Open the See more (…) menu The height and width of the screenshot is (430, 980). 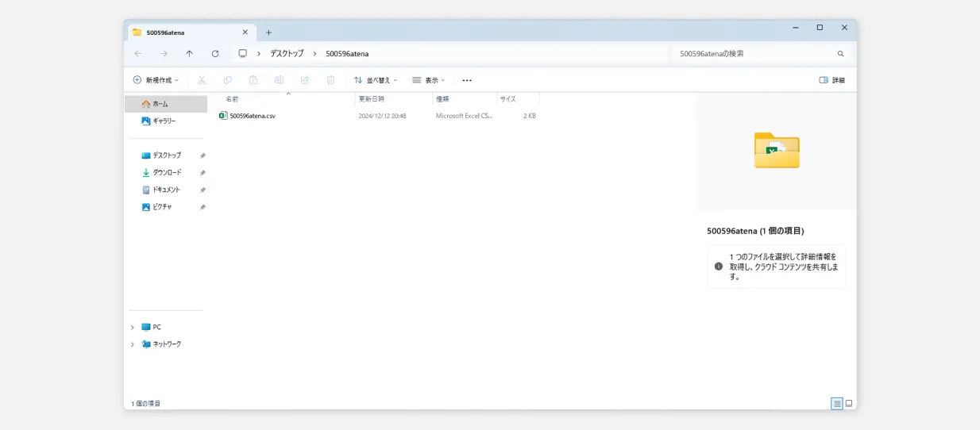467,80
